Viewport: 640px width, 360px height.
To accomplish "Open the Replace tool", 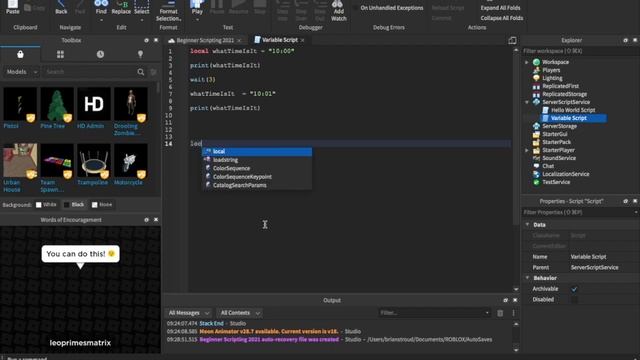I will [x=121, y=7].
